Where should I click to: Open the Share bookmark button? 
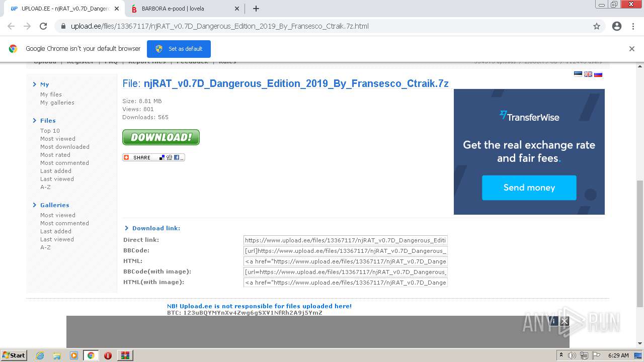click(x=153, y=157)
